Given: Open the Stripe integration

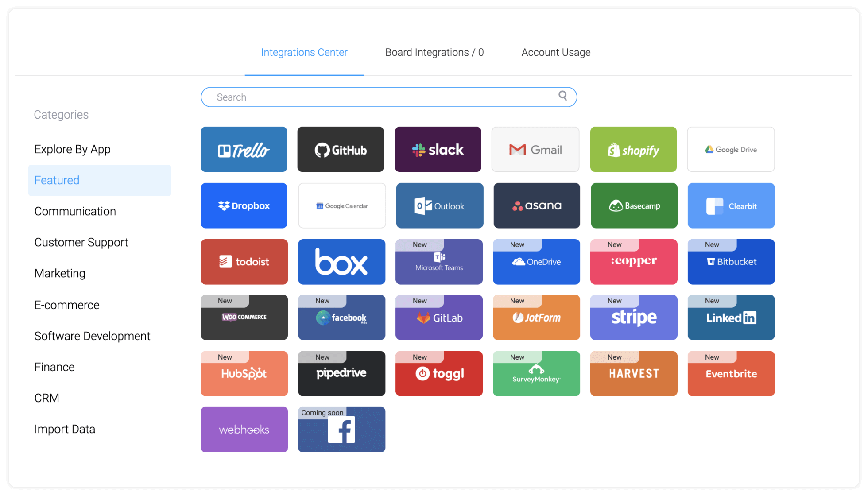Looking at the screenshot, I should [633, 317].
